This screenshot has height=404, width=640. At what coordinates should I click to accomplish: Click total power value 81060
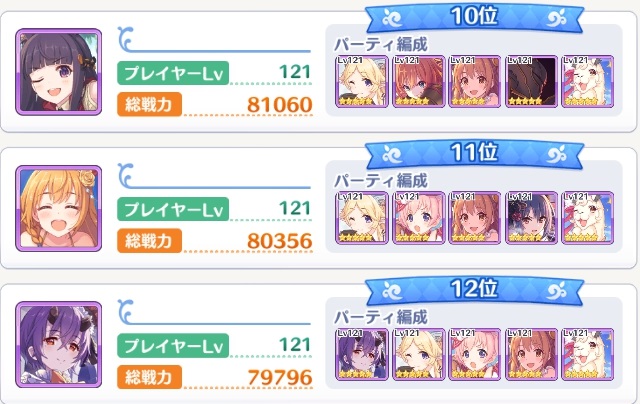280,105
